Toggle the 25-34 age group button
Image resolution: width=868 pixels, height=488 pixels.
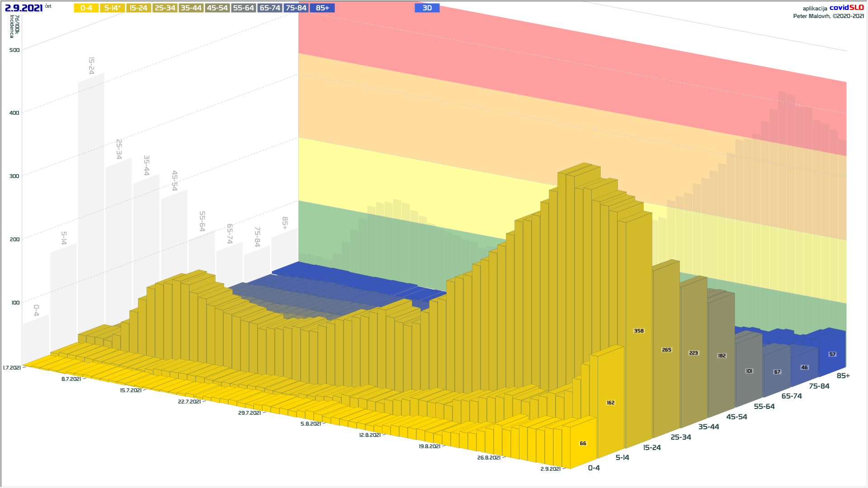tap(165, 8)
